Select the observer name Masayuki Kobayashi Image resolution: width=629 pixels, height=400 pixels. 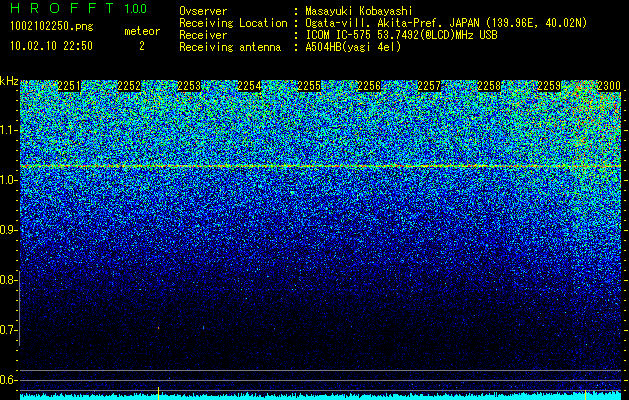pos(359,11)
